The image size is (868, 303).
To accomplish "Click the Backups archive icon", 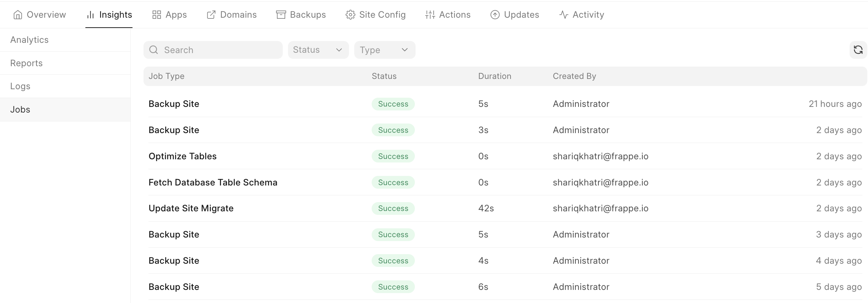I will tap(281, 15).
